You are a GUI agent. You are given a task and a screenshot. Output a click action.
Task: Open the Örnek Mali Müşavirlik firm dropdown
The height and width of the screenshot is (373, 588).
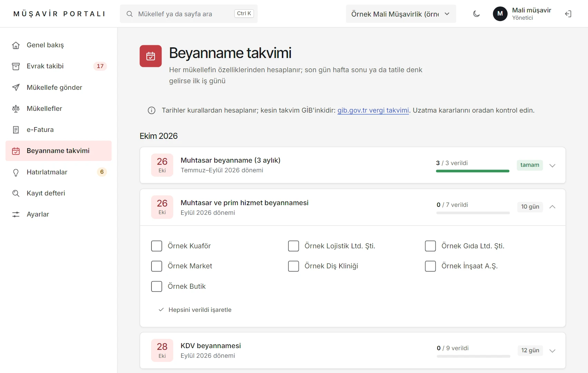[x=401, y=14]
